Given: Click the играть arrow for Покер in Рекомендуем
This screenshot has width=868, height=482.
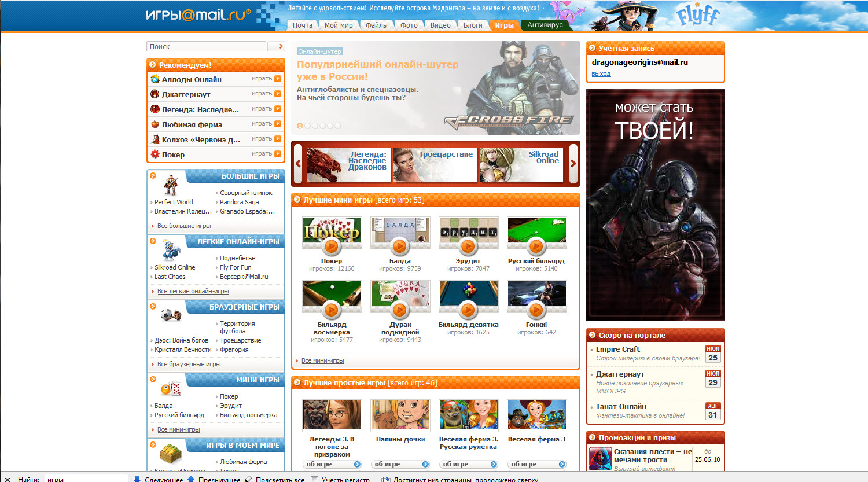Looking at the screenshot, I should pos(278,154).
